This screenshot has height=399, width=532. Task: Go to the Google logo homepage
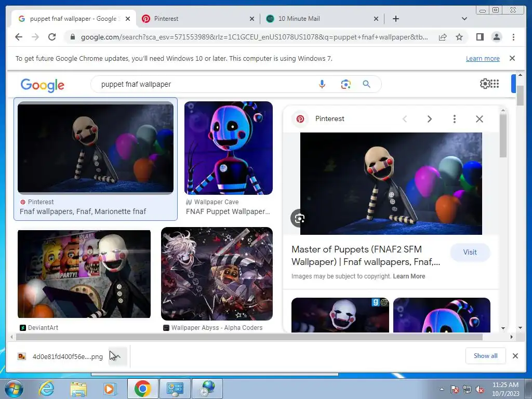tap(43, 85)
